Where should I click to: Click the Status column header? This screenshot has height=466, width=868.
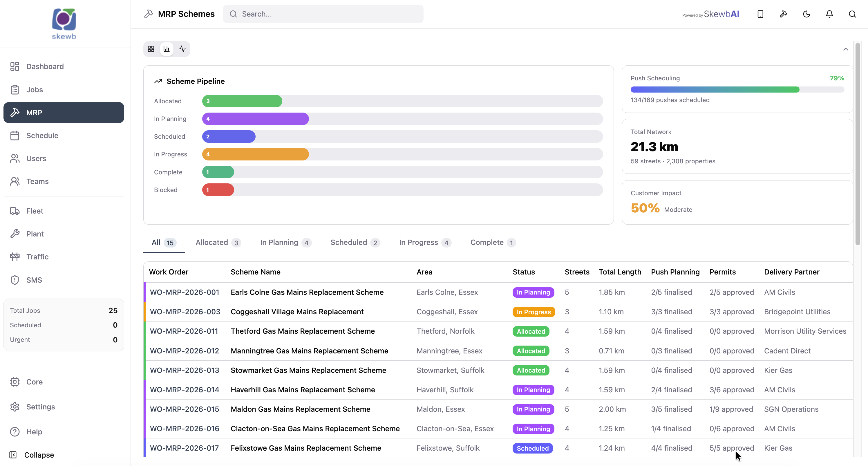pos(524,272)
